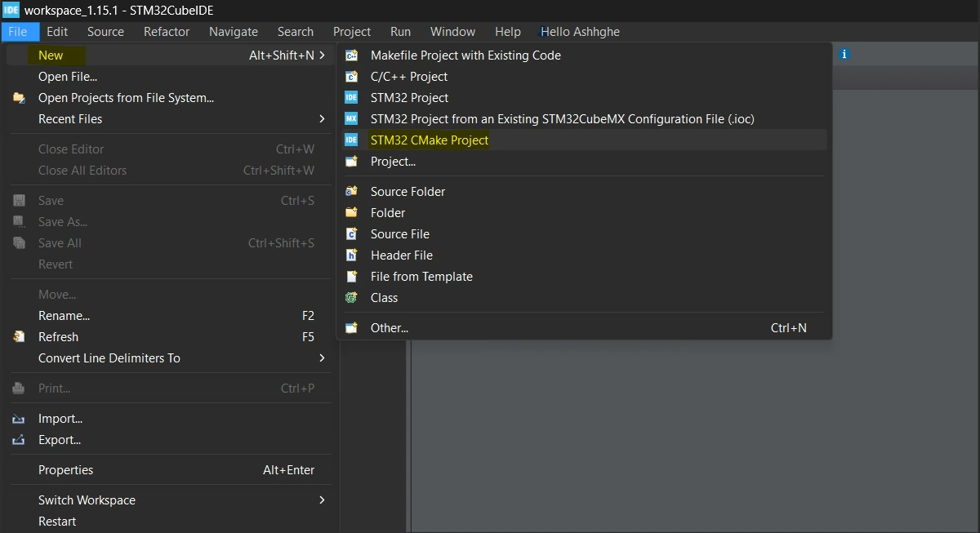The width and height of the screenshot is (980, 533).
Task: Open Properties from the File menu
Action: coord(171,470)
